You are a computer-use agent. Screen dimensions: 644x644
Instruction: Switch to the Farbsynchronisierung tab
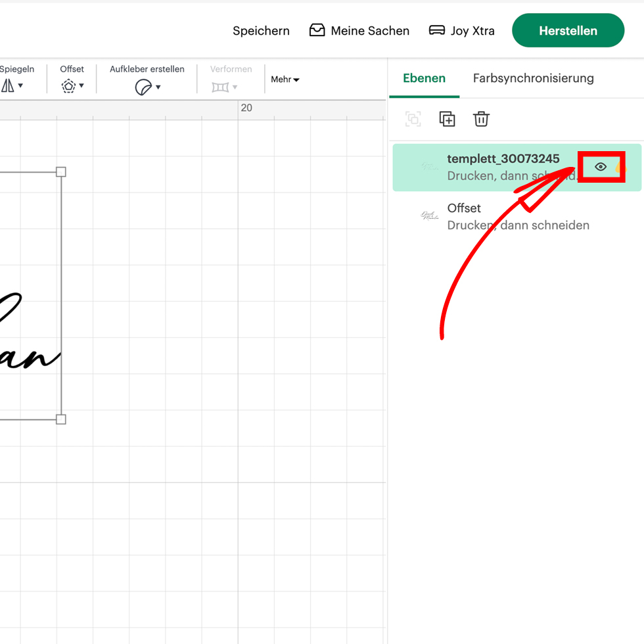pyautogui.click(x=533, y=78)
